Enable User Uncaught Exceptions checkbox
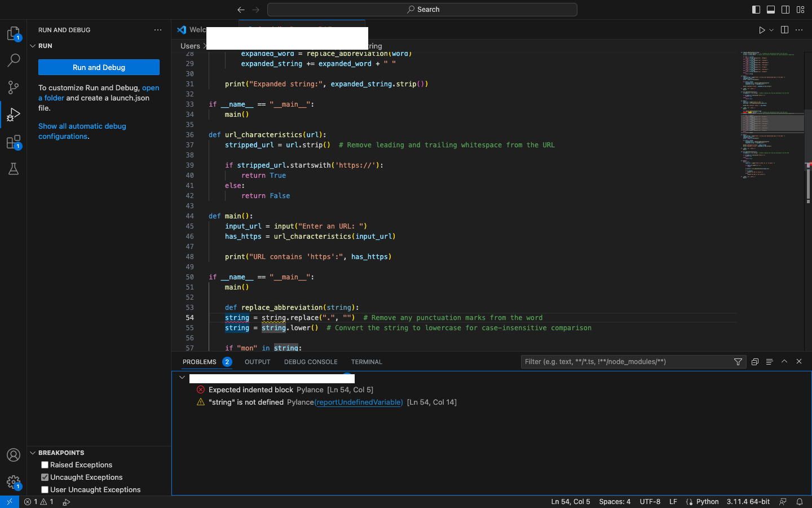The image size is (812, 508). click(45, 490)
